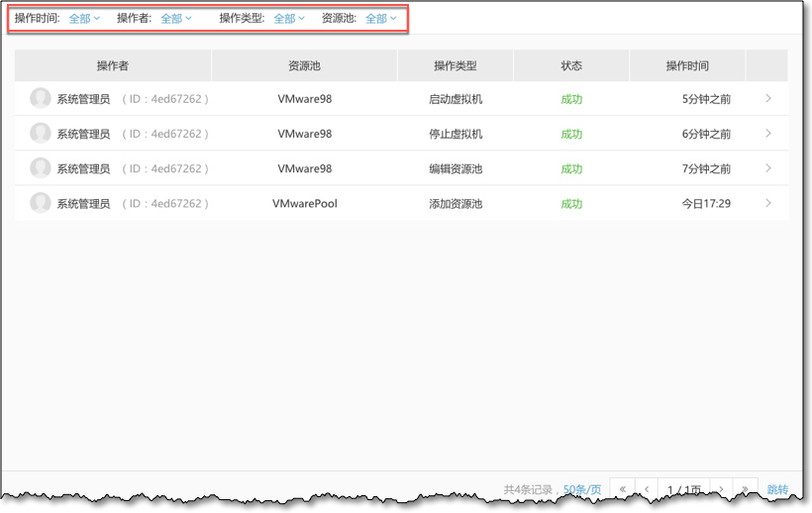Screen dimensions: 812x513
Task: Expand details arrow for 添加资源池 row
Action: [768, 203]
